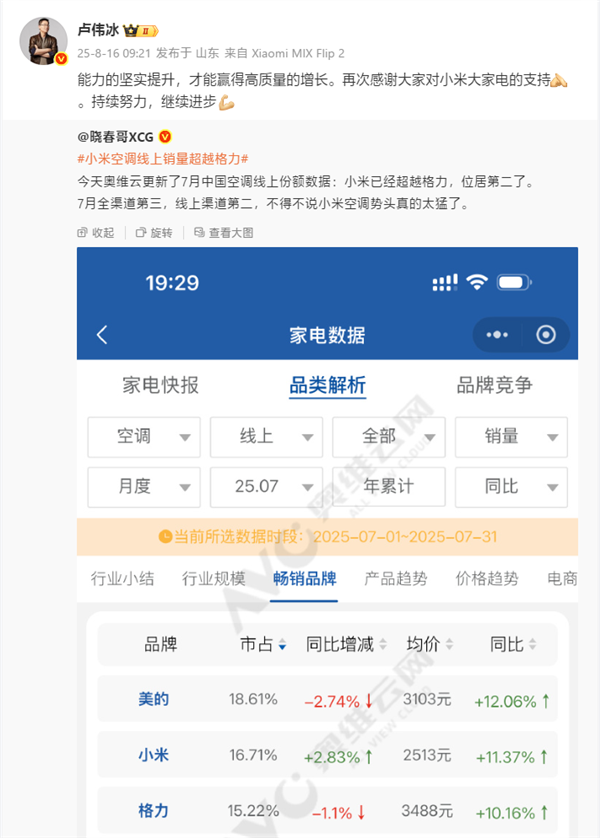The image size is (600, 838).
Task: Tap the circular close target icon
Action: pyautogui.click(x=546, y=335)
